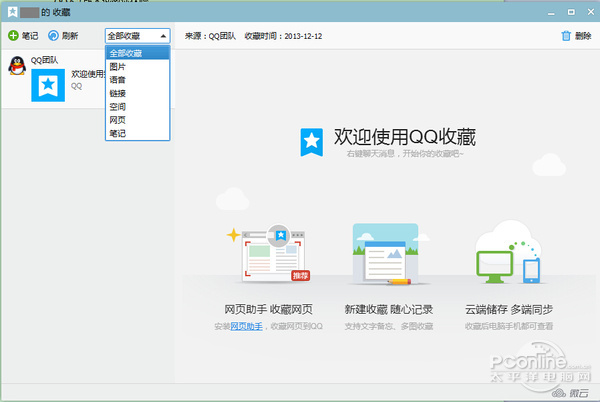
Task: Click the 刷新 refresh icon
Action: tap(53, 36)
